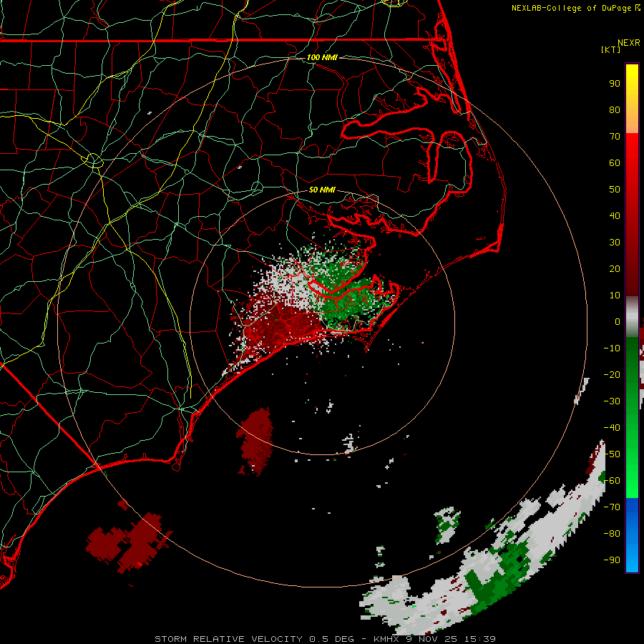The height and width of the screenshot is (644, 644).
Task: Click the -70 scale value
Action: point(612,507)
